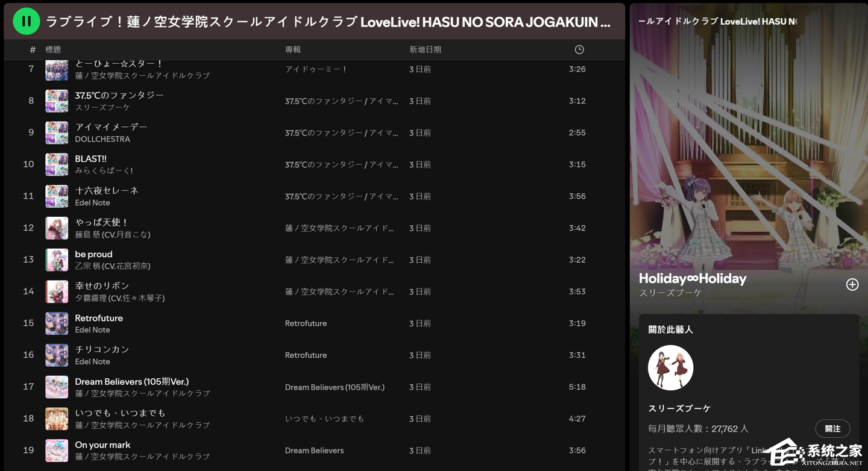Select track On your mark

click(102, 445)
